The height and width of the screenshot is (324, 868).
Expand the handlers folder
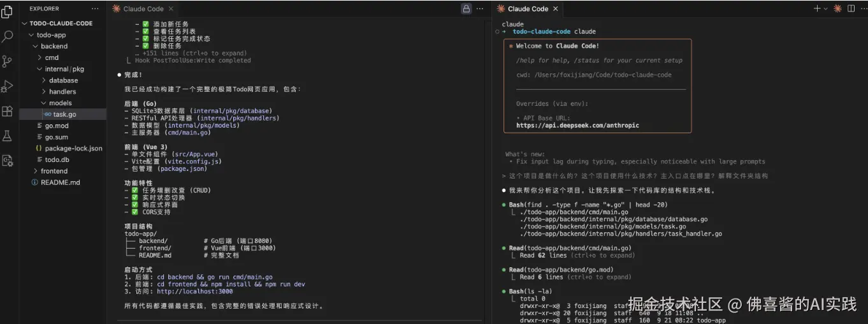(x=43, y=92)
